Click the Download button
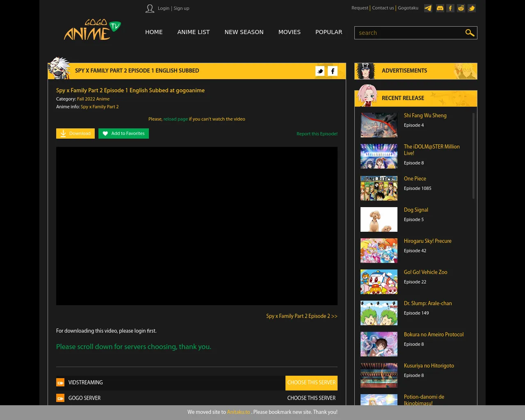 pos(75,134)
